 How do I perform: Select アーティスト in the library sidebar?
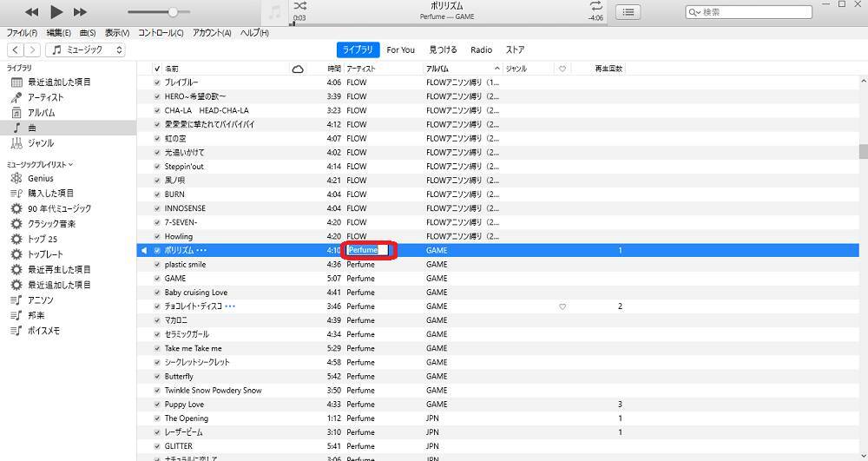tap(45, 97)
